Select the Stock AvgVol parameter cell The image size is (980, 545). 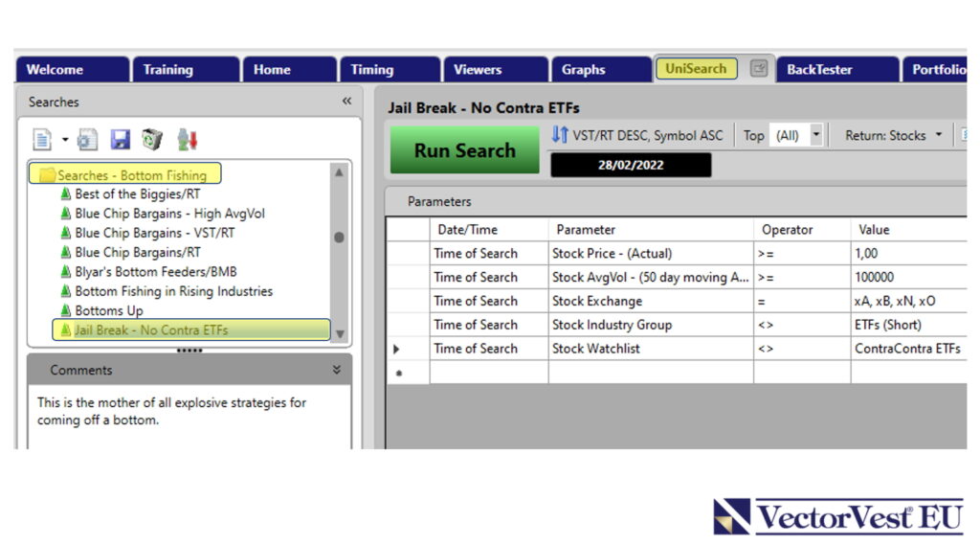pos(651,277)
